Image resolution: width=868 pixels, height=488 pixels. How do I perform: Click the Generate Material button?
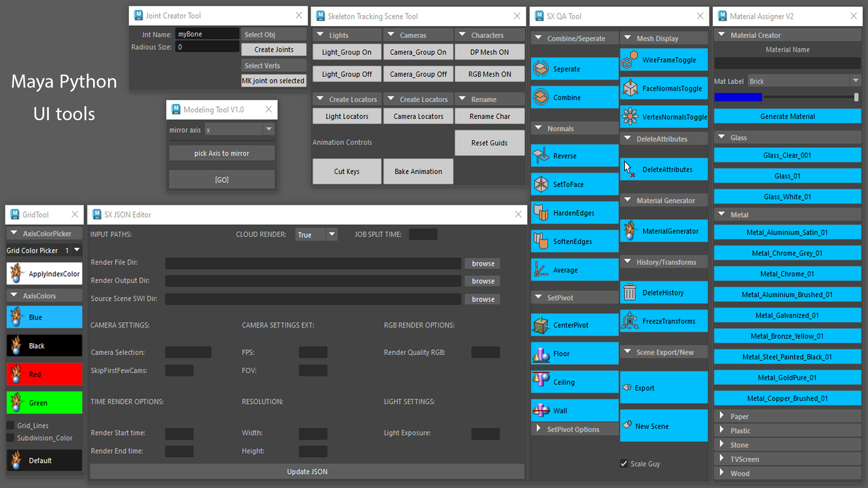coord(788,116)
